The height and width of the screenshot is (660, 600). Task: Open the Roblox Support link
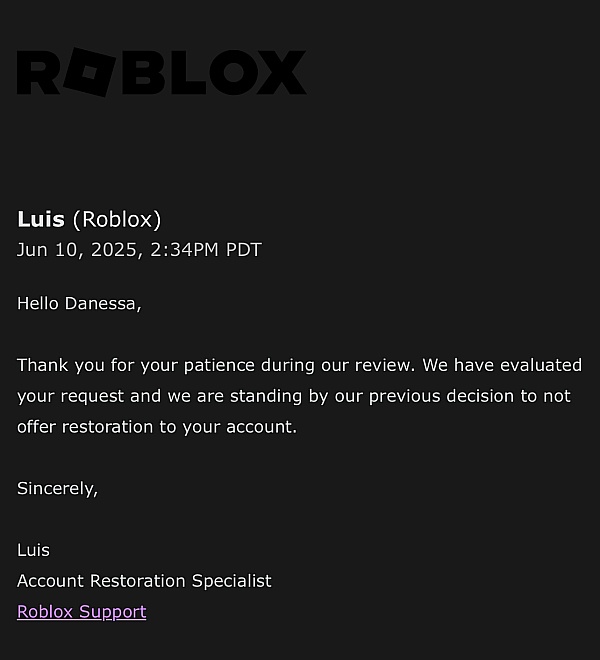[82, 612]
